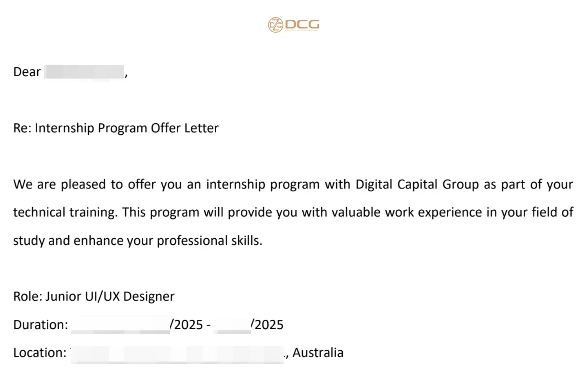The width and height of the screenshot is (588, 370).
Task: Click the first "/2025" in Duration
Action: pos(186,325)
